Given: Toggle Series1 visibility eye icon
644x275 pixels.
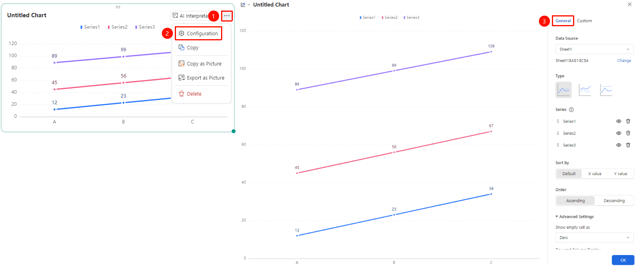Looking at the screenshot, I should pyautogui.click(x=619, y=121).
